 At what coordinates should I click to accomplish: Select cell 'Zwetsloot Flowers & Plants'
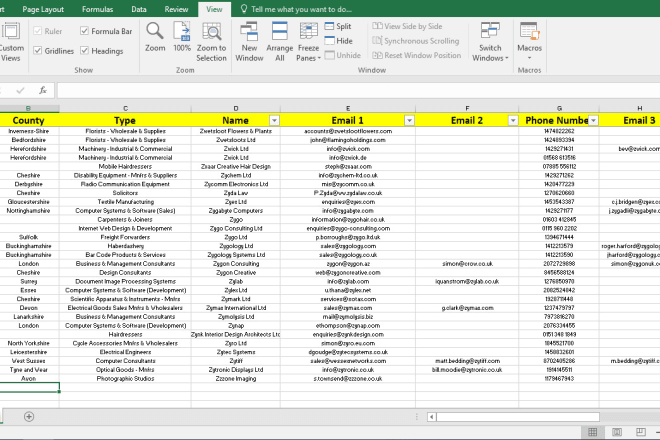pyautogui.click(x=236, y=131)
